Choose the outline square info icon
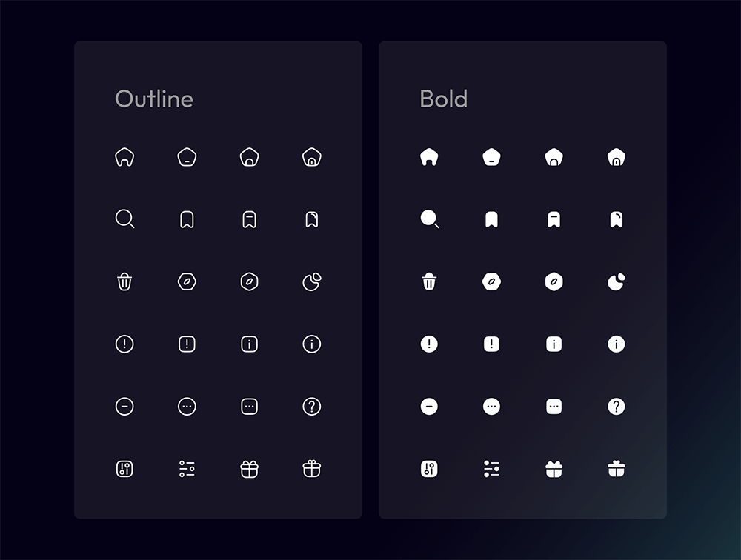 click(x=250, y=344)
